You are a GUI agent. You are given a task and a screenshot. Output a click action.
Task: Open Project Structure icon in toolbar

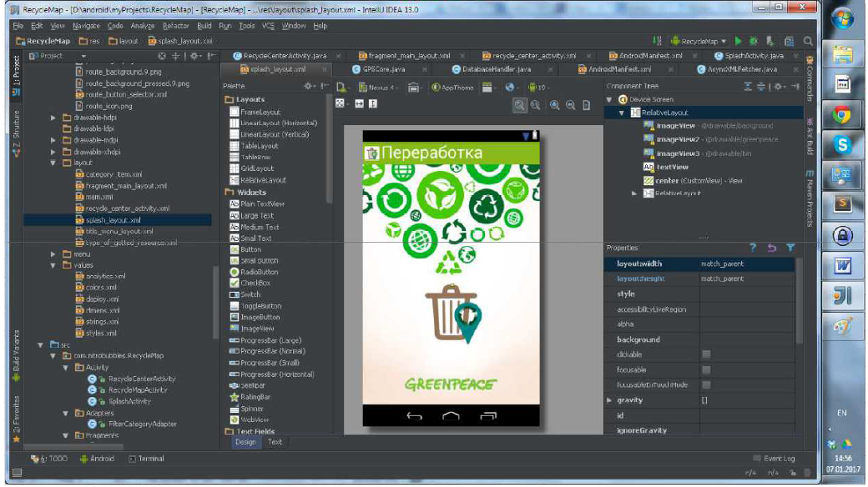tap(789, 41)
